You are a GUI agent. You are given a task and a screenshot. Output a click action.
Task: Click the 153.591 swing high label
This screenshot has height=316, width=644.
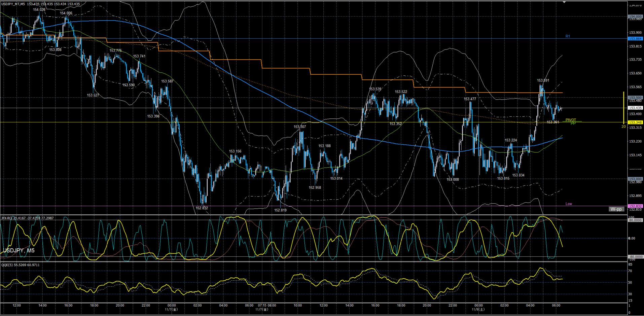(x=543, y=80)
